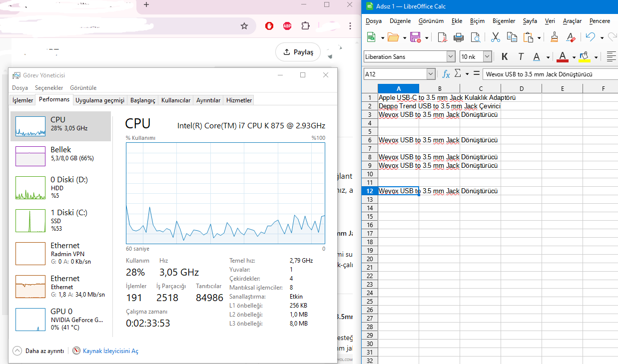
Task: Open the ABP extension icon in Chrome
Action: tap(287, 26)
